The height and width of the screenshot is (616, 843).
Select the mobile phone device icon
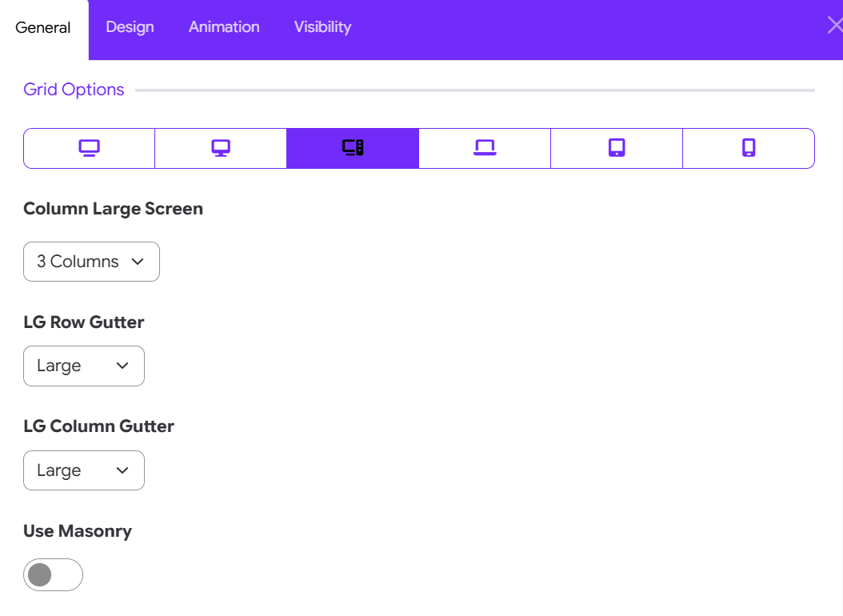749,148
